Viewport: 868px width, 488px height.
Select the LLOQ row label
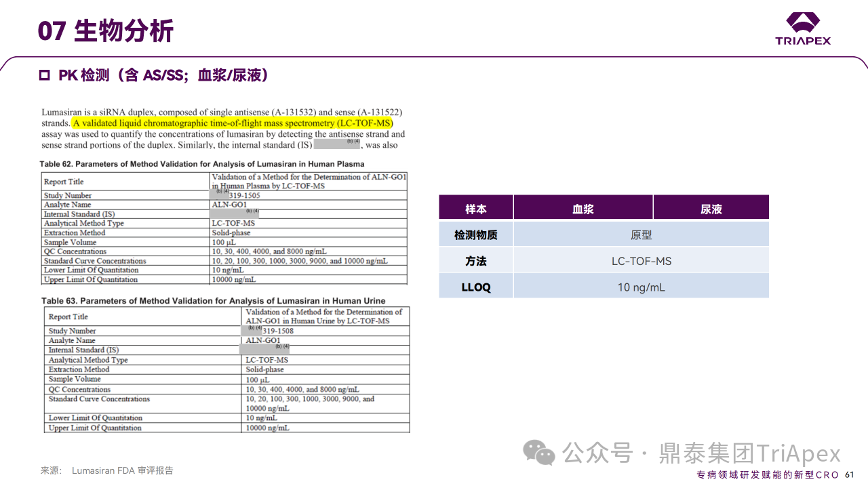(x=475, y=287)
